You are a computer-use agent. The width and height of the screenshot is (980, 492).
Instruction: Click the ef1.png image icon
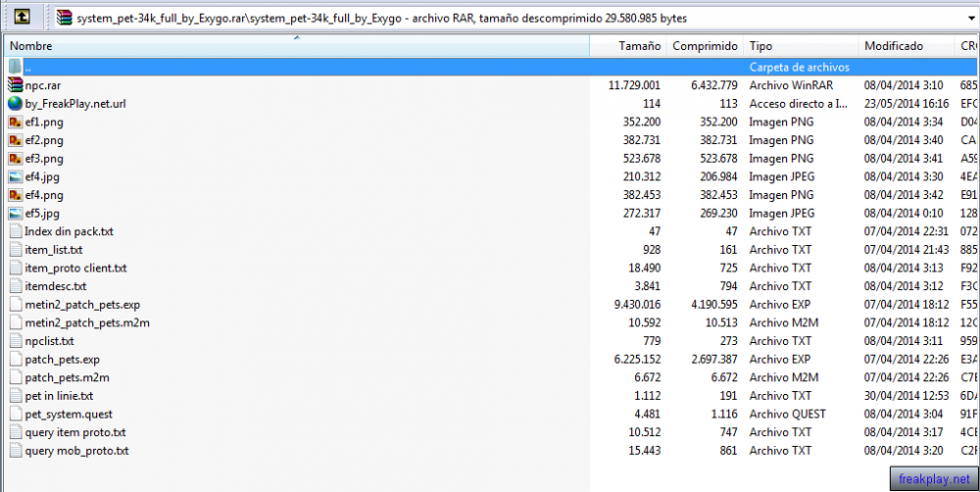[x=16, y=122]
